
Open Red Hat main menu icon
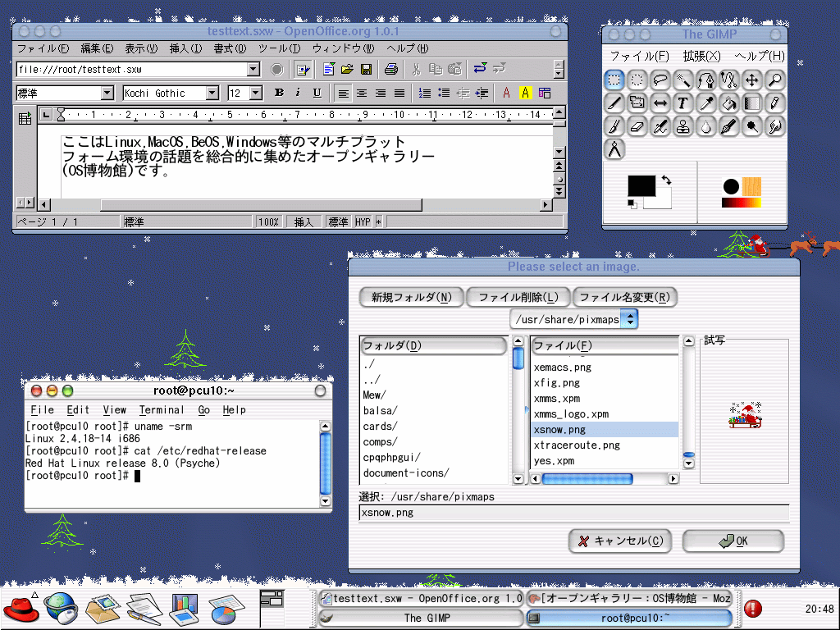(x=21, y=609)
